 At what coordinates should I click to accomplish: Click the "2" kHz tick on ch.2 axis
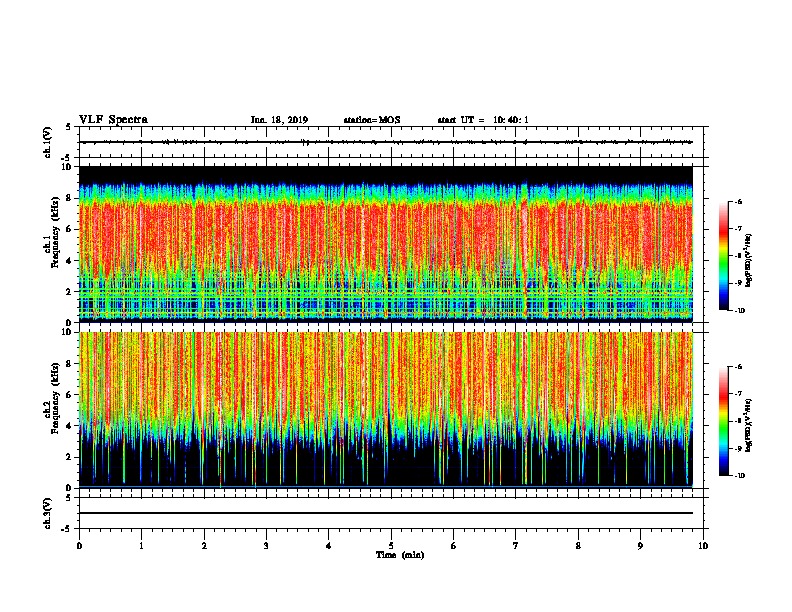70,457
